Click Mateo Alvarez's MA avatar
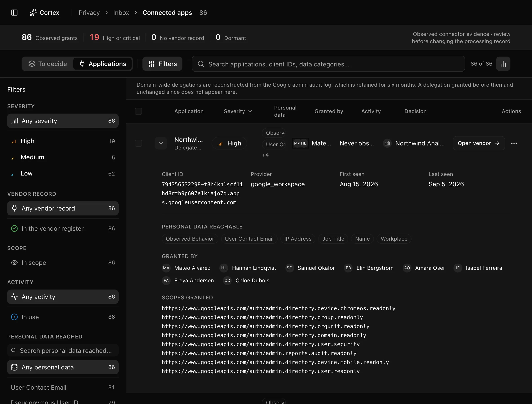 coord(166,268)
